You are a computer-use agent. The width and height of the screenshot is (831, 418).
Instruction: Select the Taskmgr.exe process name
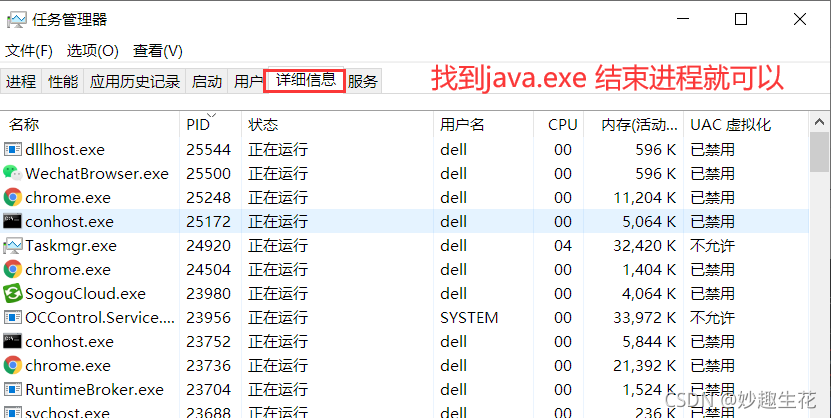point(71,246)
